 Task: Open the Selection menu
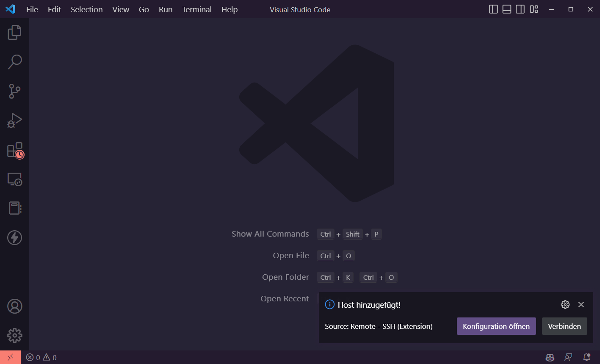(86, 9)
